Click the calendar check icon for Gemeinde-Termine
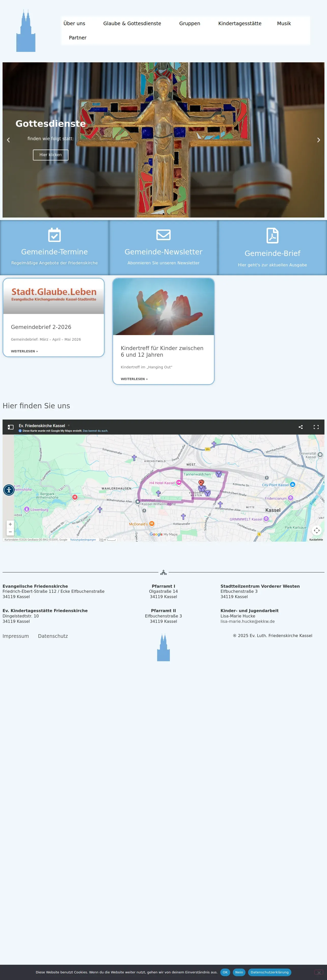 [x=54, y=235]
